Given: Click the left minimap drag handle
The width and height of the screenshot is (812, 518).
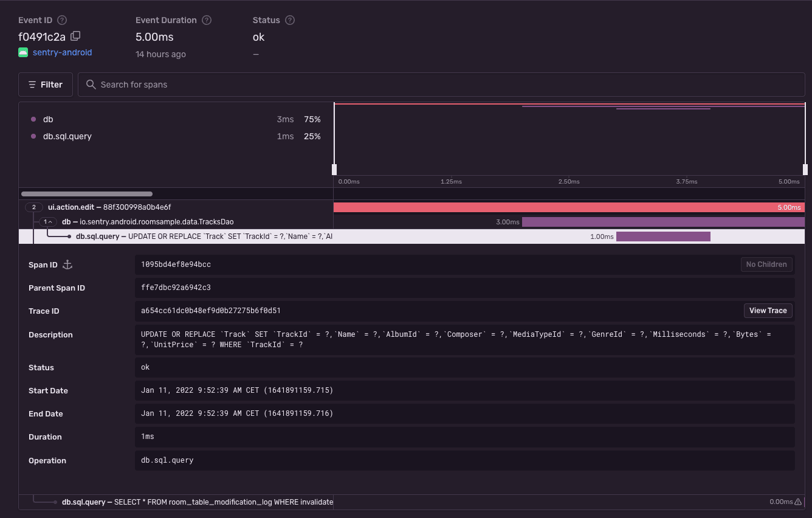Looking at the screenshot, I should point(335,168).
